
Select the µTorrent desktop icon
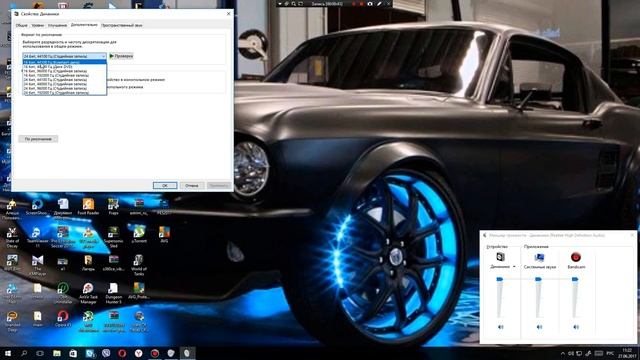click(x=139, y=235)
